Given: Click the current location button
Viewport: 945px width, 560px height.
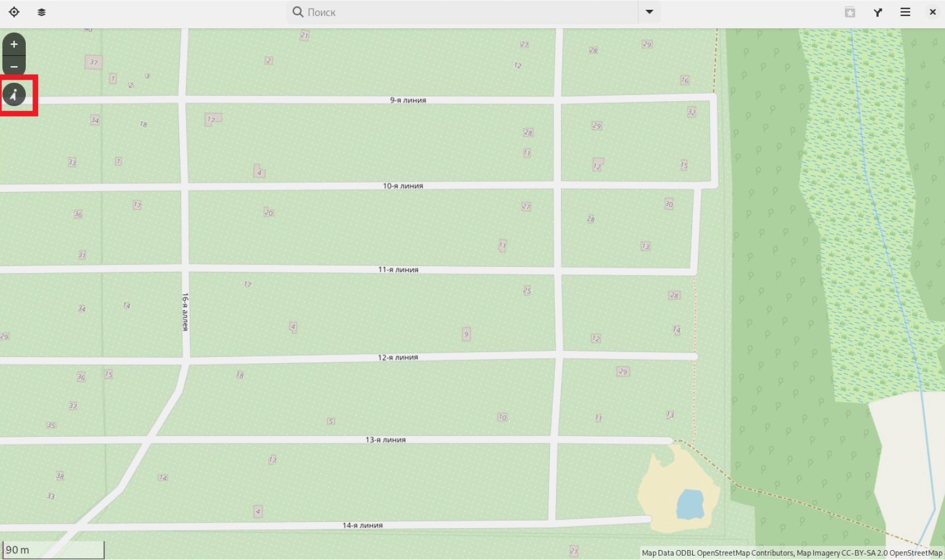Looking at the screenshot, I should (x=14, y=12).
